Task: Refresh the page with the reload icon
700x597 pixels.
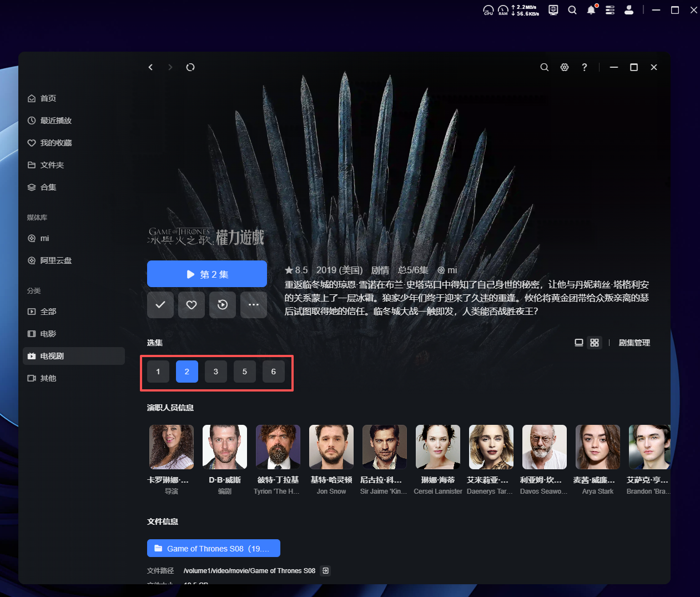Action: pos(190,67)
